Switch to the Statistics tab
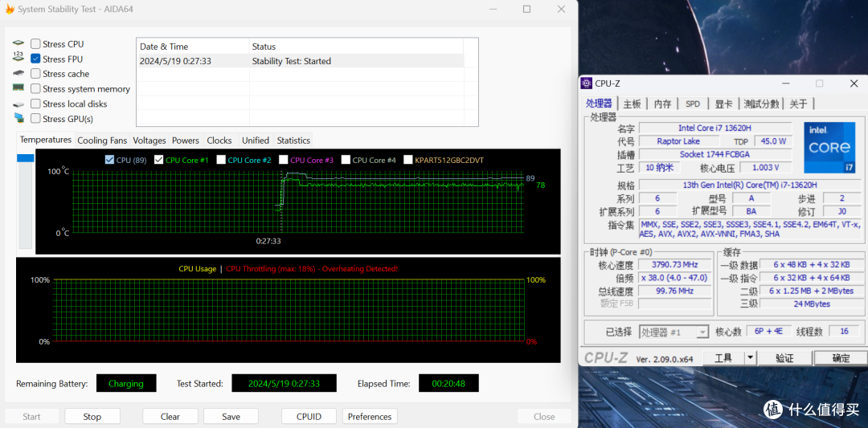The height and width of the screenshot is (428, 868). tap(293, 141)
